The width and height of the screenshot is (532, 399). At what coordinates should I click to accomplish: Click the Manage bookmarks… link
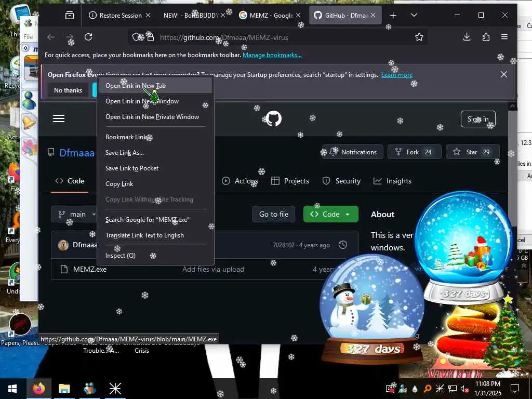(x=272, y=55)
